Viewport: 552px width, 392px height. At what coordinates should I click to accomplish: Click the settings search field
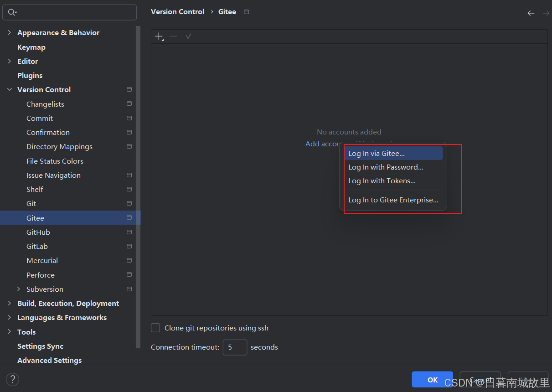click(x=69, y=12)
